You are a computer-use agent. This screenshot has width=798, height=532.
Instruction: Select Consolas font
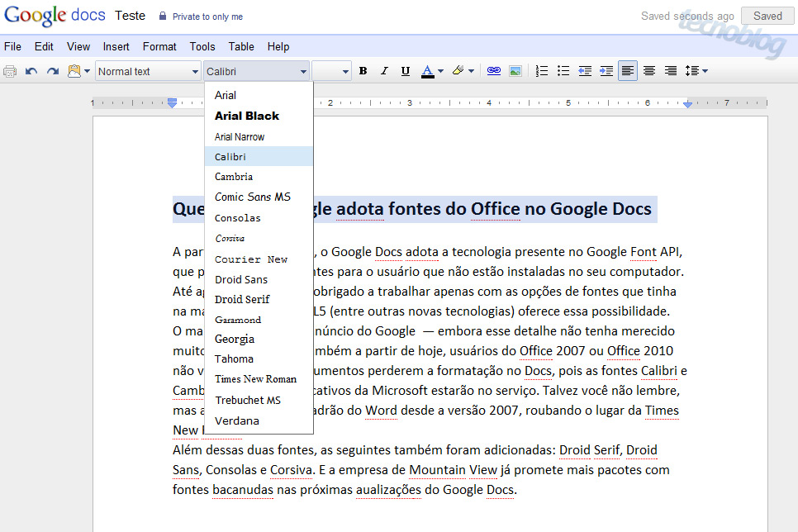(259, 218)
